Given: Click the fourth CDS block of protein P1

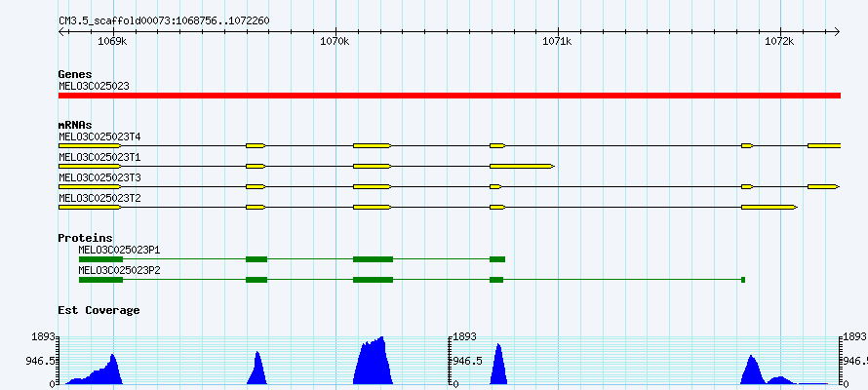Looking at the screenshot, I should tap(497, 259).
